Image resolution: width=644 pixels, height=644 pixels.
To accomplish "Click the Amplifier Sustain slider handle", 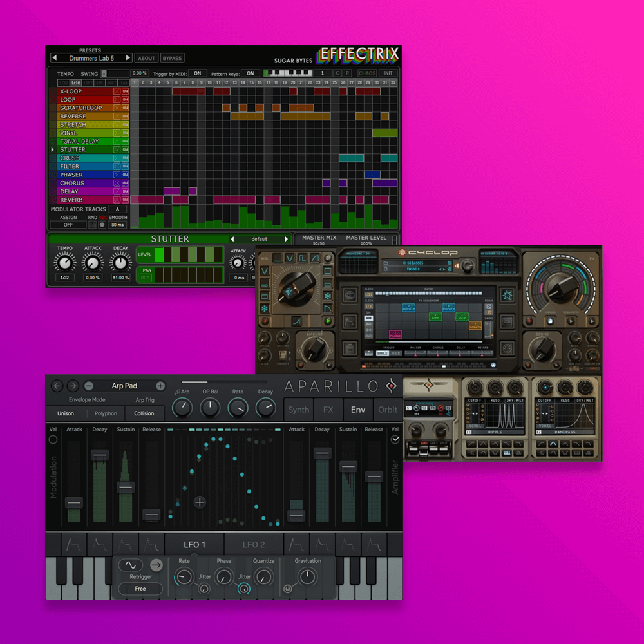I will pyautogui.click(x=348, y=466).
